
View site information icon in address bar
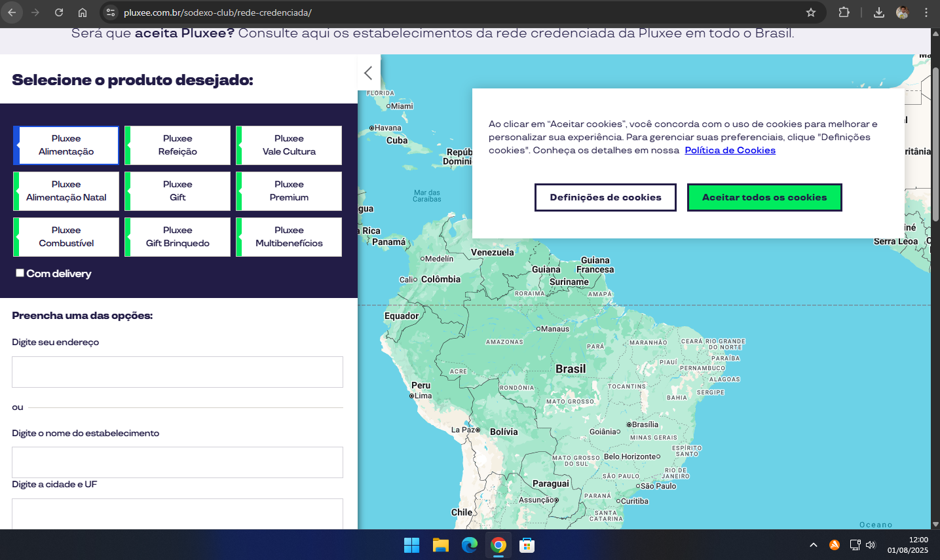tap(111, 12)
